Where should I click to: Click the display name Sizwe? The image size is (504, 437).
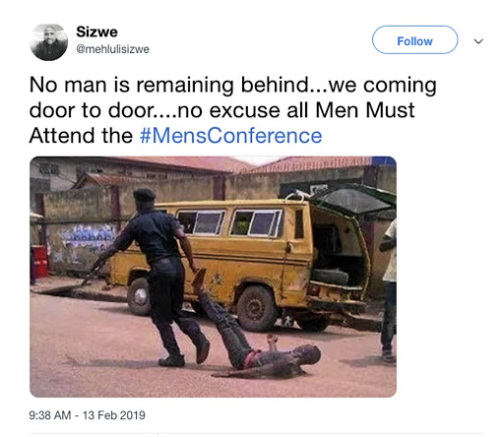coord(96,31)
